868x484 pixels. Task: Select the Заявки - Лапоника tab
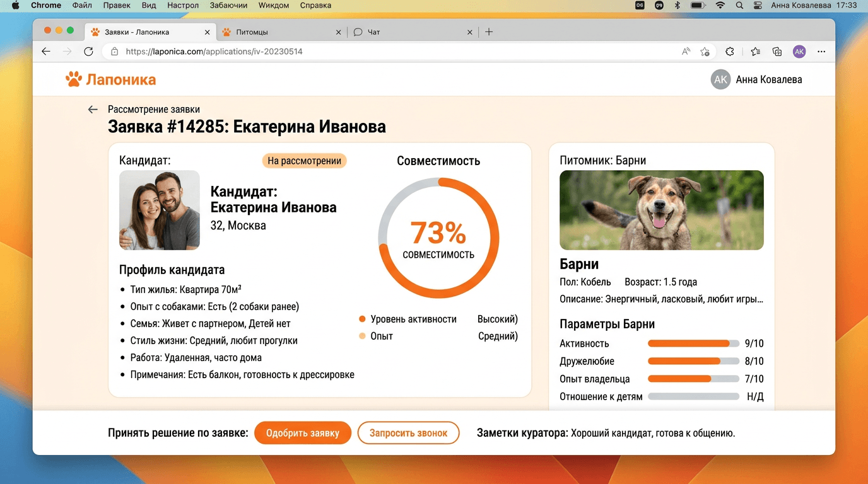coord(151,32)
